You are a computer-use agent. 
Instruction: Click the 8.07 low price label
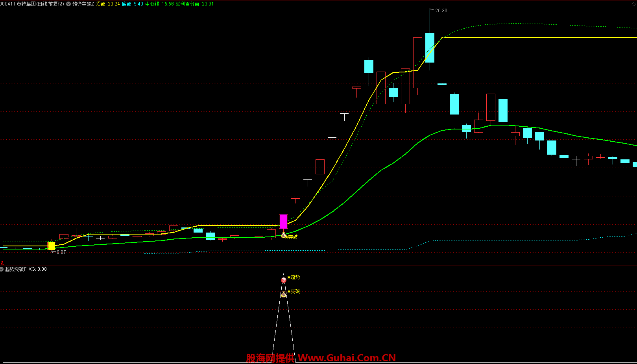pyautogui.click(x=61, y=252)
